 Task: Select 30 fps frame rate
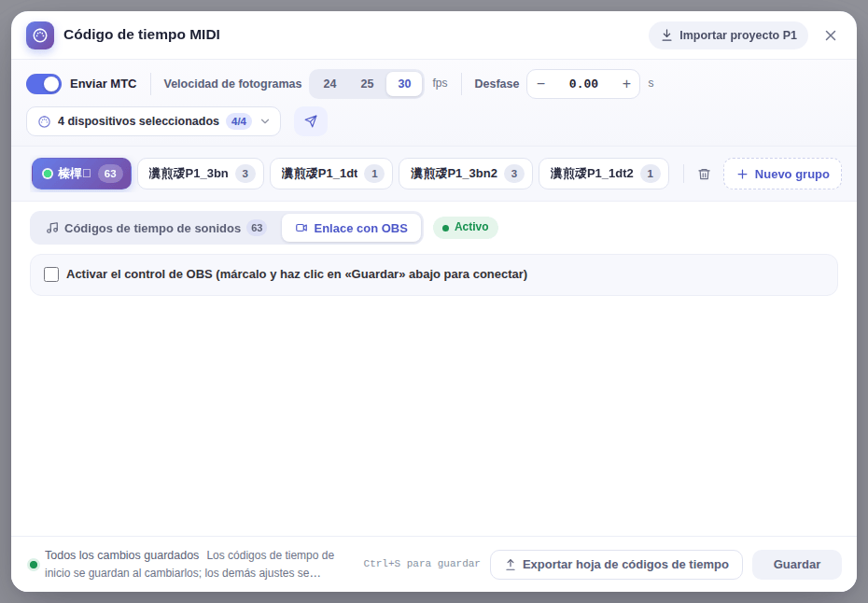point(404,84)
